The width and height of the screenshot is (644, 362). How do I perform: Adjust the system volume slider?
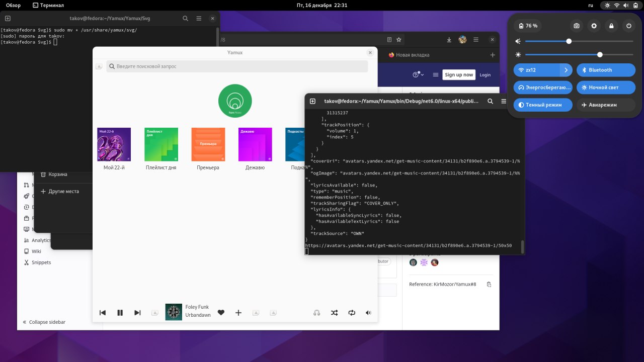(x=569, y=41)
